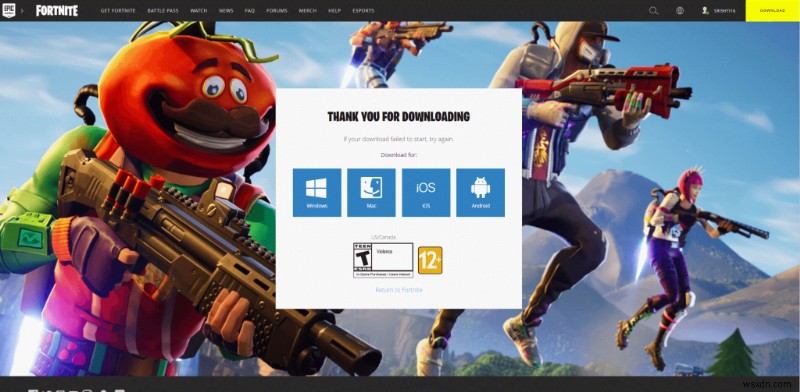Click the yellow Download button
800x392 pixels.
click(772, 11)
